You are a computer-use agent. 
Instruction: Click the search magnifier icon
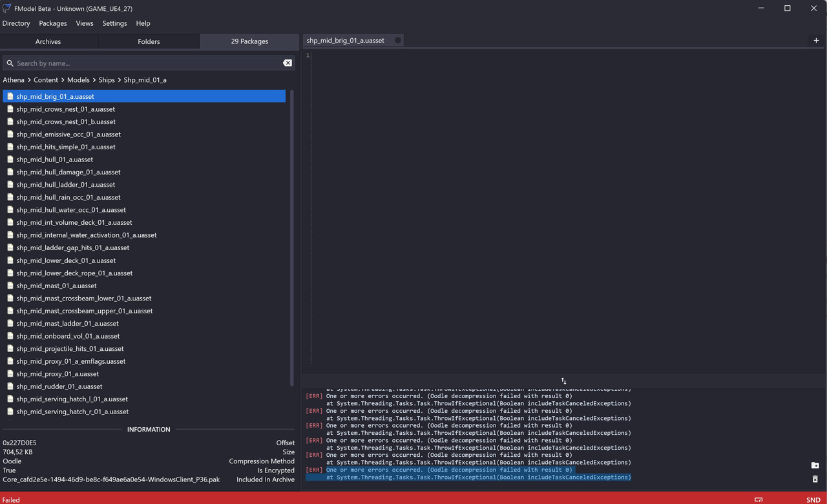[x=10, y=63]
